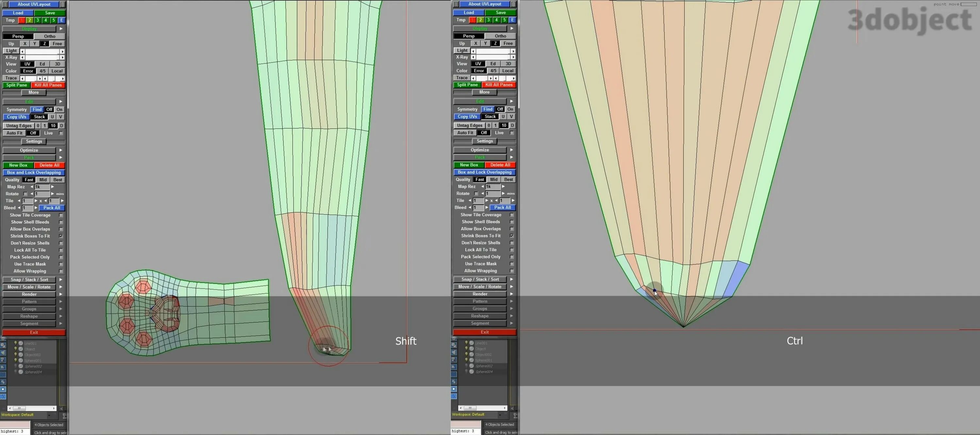This screenshot has width=980, height=435.
Task: Click lightbulb icon beside Object002 layer
Action: (466, 354)
